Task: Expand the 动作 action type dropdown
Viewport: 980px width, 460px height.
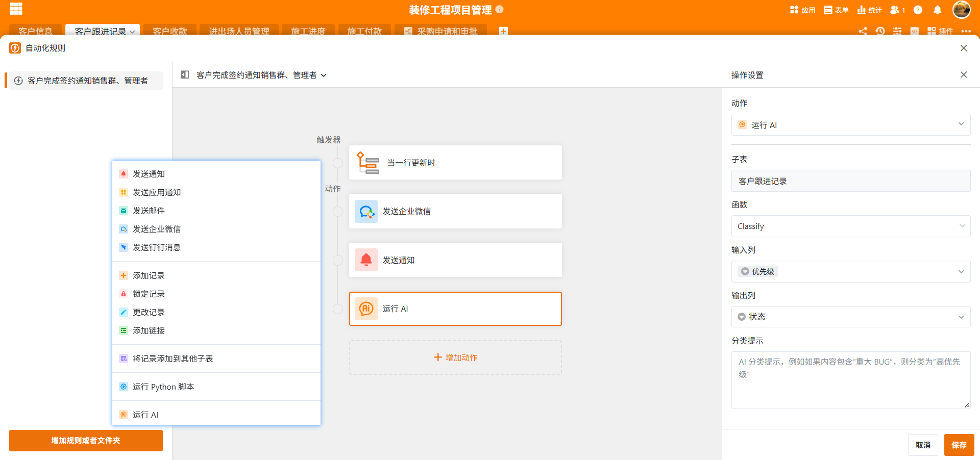Action: pyautogui.click(x=850, y=125)
